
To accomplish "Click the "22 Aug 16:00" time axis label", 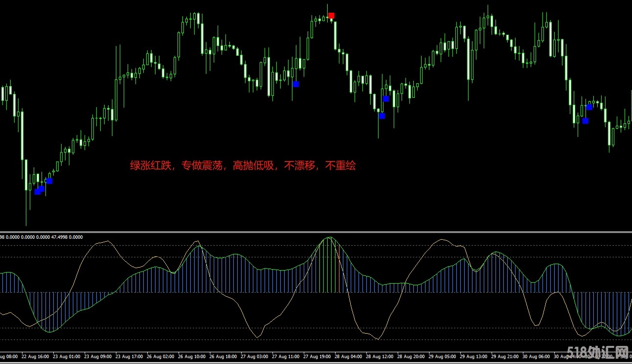I will [x=36, y=357].
